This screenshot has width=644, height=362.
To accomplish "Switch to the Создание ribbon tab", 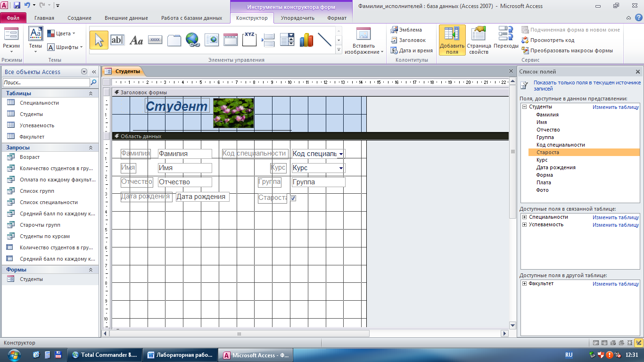I will 79,18.
